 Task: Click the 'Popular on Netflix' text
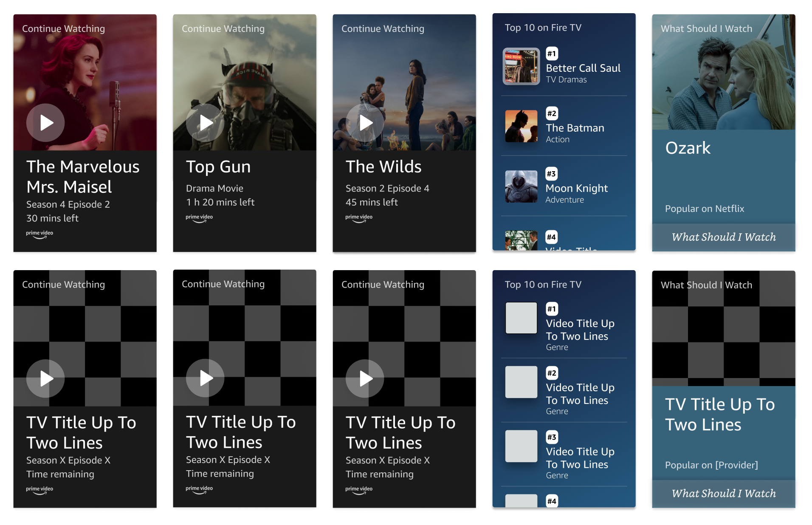pos(705,209)
